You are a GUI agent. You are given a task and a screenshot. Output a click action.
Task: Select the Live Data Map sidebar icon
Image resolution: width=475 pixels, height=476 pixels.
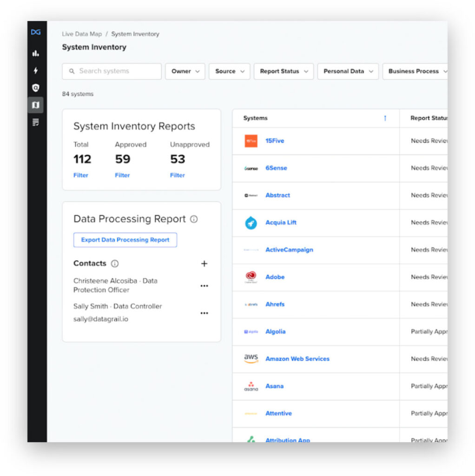pos(36,105)
